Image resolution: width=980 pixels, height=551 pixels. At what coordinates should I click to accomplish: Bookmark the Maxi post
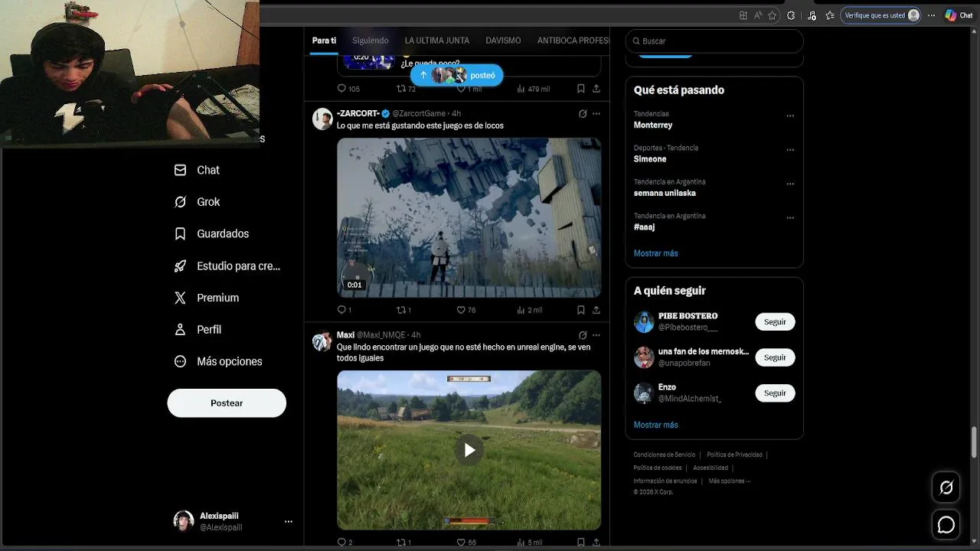(x=581, y=543)
